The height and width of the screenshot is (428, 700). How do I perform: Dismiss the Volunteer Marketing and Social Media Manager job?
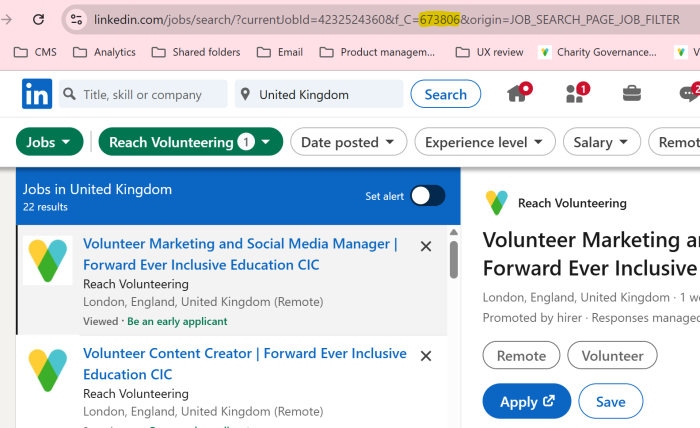pos(426,246)
